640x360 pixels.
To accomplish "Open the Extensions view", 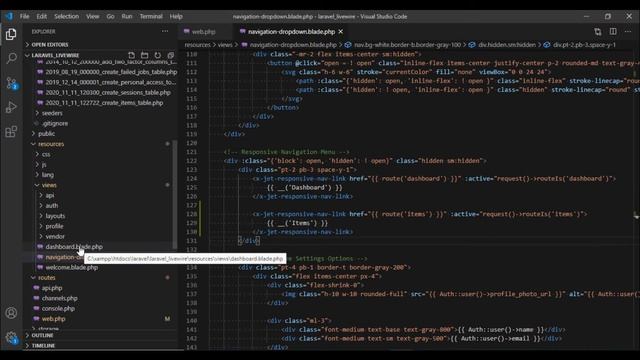I will (x=11, y=131).
